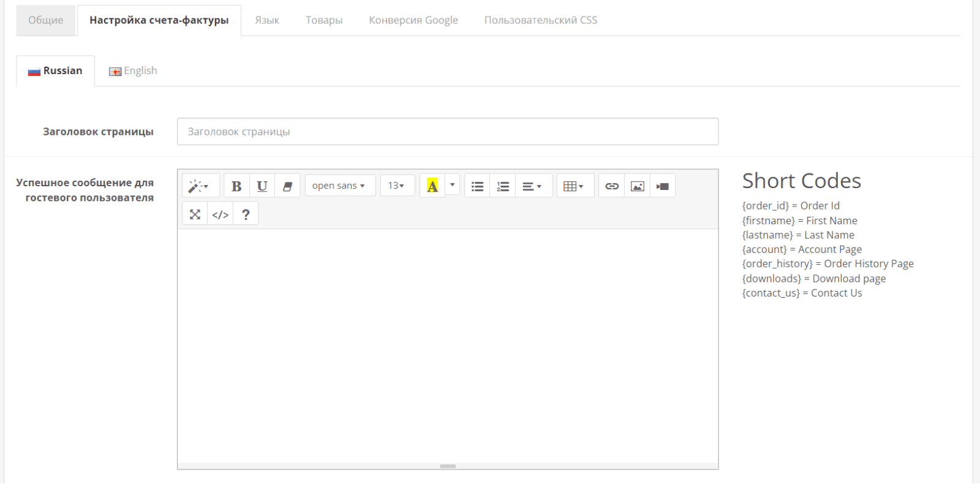Image resolution: width=980 pixels, height=484 pixels.
Task: Click the {firstname} = First Name short code
Action: click(800, 221)
